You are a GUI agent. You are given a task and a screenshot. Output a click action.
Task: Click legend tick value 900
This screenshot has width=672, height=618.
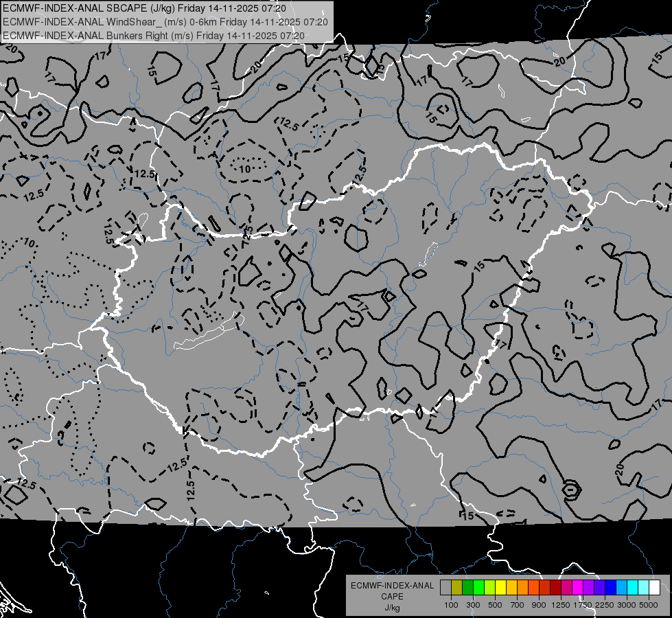click(539, 605)
